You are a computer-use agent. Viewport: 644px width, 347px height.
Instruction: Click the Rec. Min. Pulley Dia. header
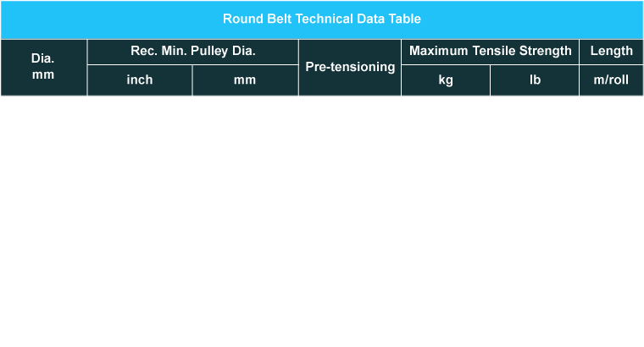193,52
